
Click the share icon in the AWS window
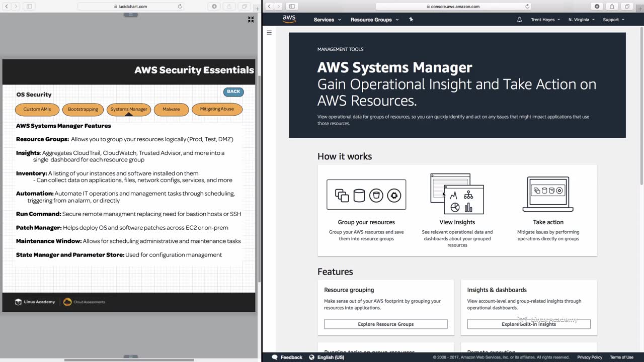coord(612,7)
